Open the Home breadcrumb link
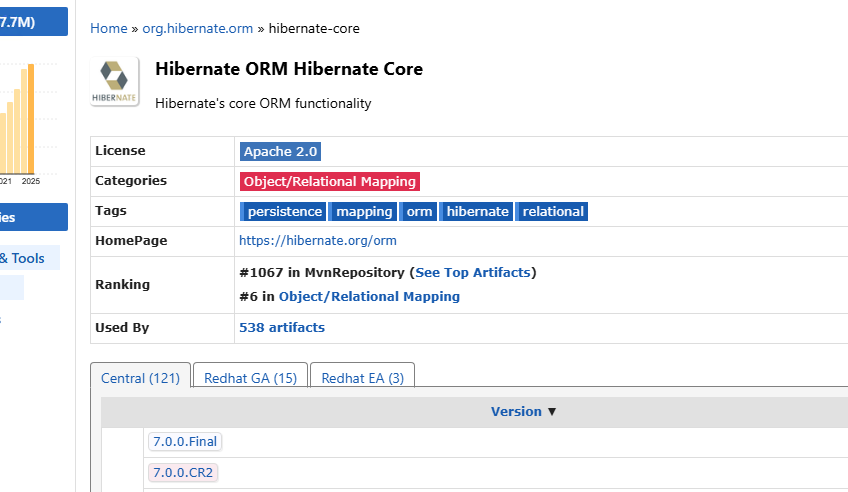The height and width of the screenshot is (492, 848). [109, 29]
